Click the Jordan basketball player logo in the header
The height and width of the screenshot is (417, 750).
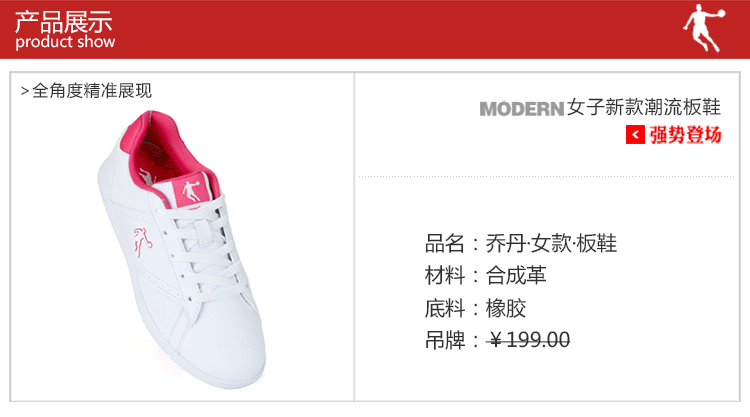704,28
